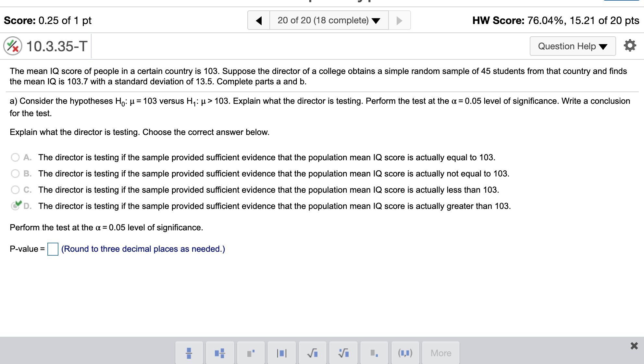Advance using the right navigation arrow
The height and width of the screenshot is (364, 644).
399,20
